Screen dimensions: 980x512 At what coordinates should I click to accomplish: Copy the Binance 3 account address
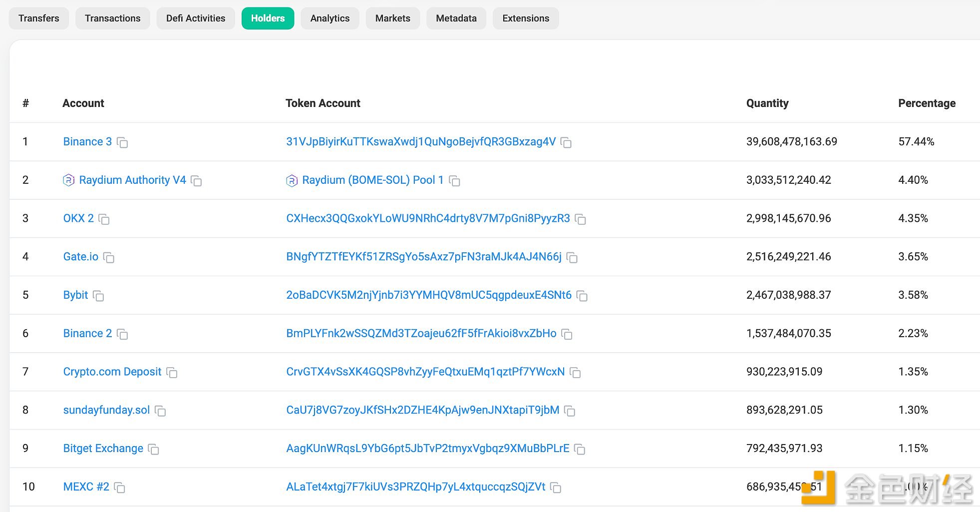click(x=122, y=142)
